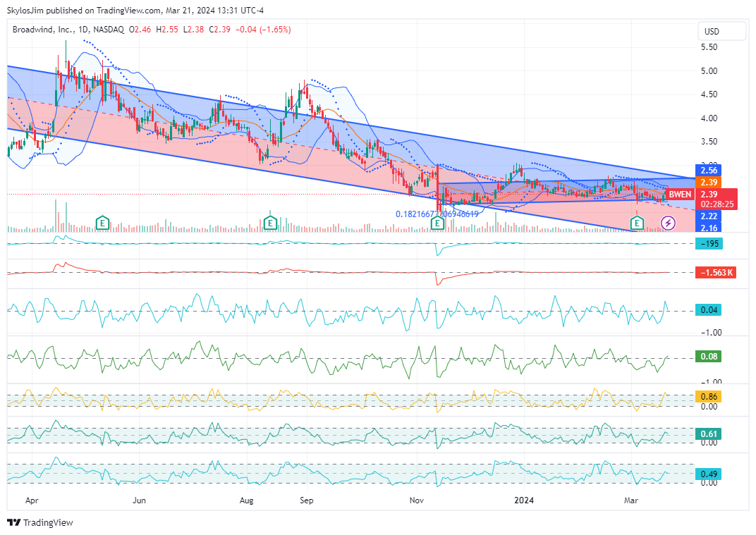756x535 pixels.
Task: Click the Aug label on time axis
Action: tap(246, 500)
